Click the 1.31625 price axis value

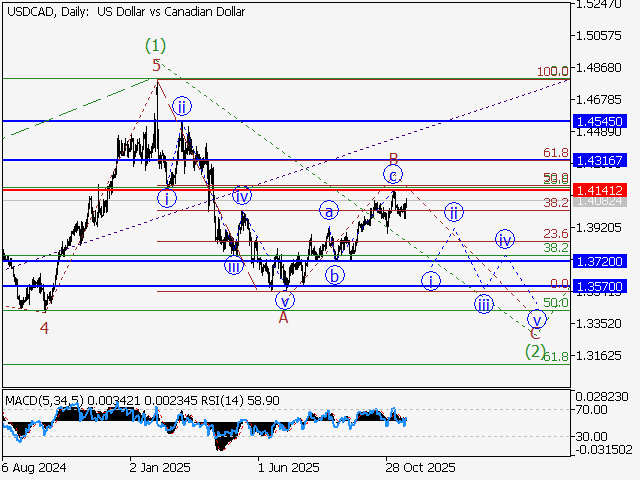click(x=599, y=356)
